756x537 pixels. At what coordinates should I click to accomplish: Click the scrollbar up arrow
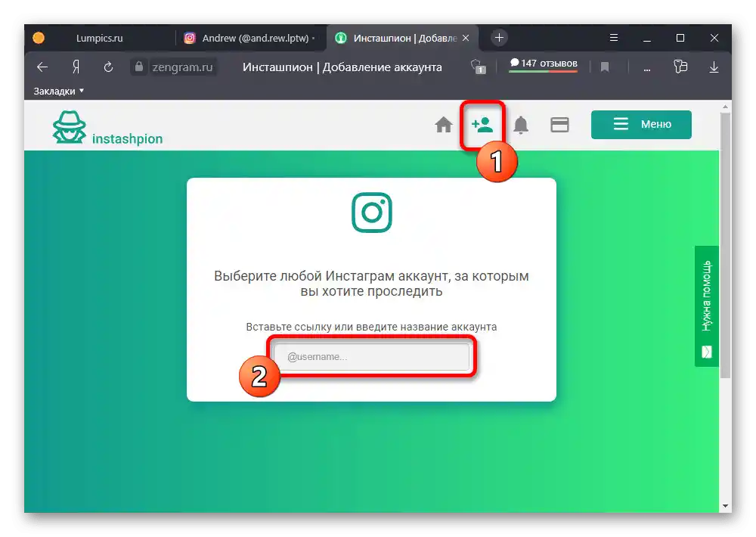[725, 107]
